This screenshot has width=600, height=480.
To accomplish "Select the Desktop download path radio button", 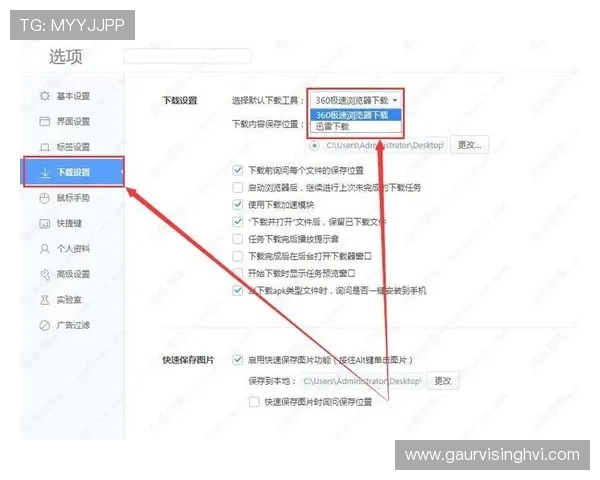I will pyautogui.click(x=314, y=145).
